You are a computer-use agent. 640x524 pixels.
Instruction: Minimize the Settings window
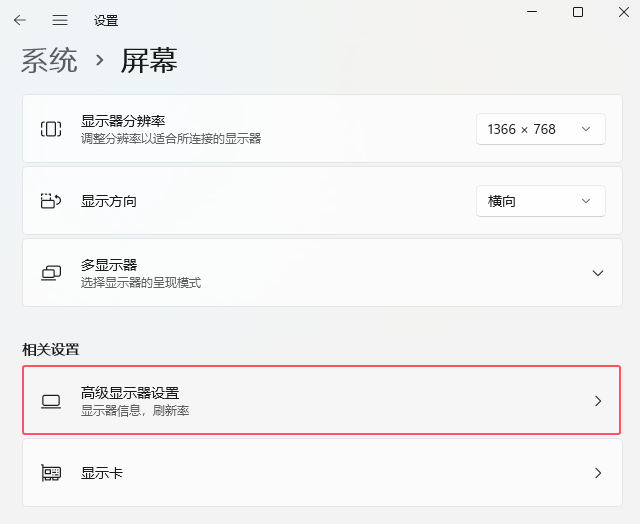[x=530, y=12]
